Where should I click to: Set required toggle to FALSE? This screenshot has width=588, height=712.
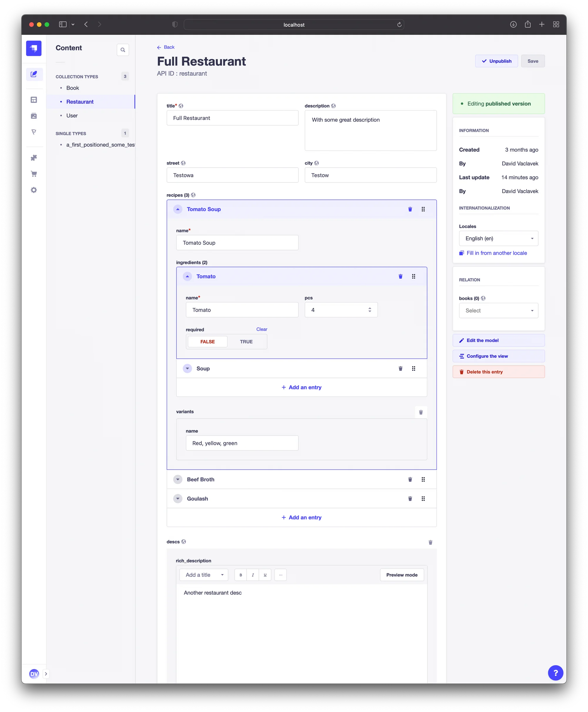coord(207,342)
